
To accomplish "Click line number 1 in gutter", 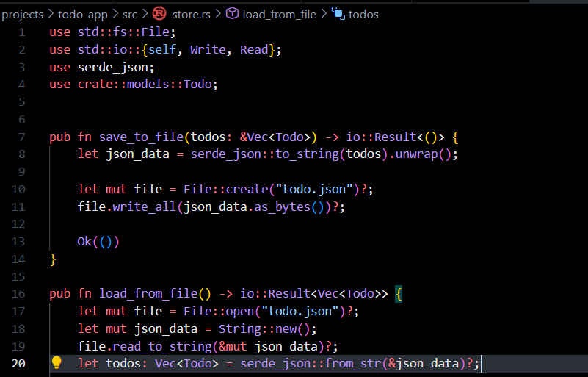I will tap(22, 32).
